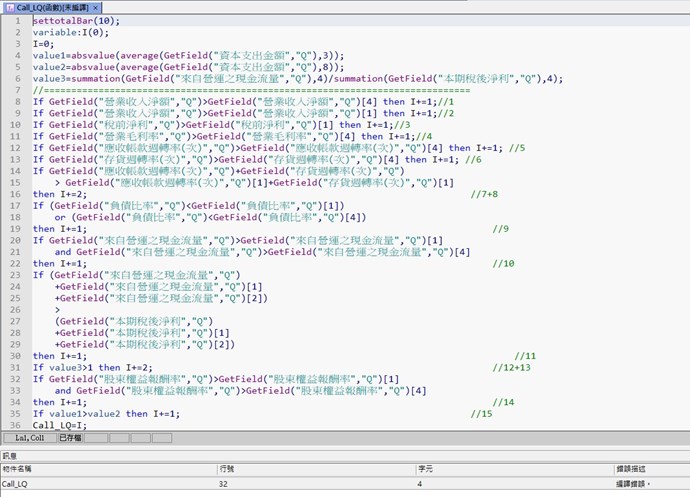Click the document icon on the Call_LQ tab

click(x=9, y=7)
